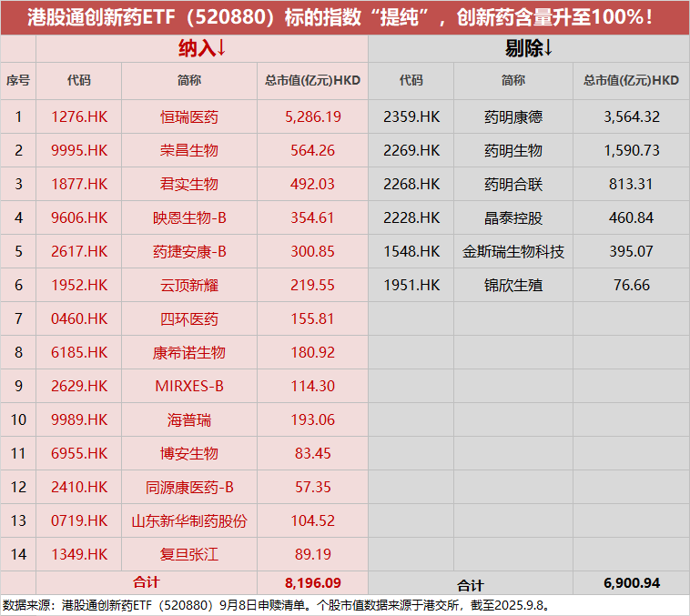Screen dimensions: 690x616
Task: Click market value 5,286.19
Action: [313, 116]
